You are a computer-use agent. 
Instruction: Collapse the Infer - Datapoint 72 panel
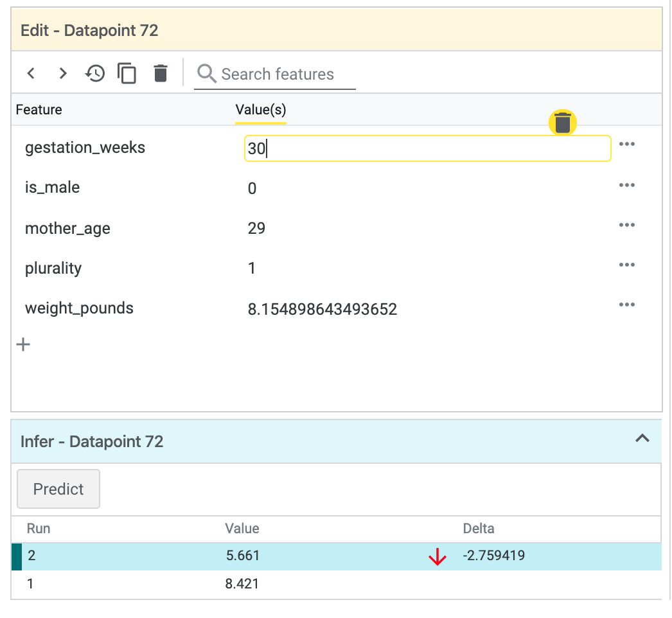click(x=642, y=439)
